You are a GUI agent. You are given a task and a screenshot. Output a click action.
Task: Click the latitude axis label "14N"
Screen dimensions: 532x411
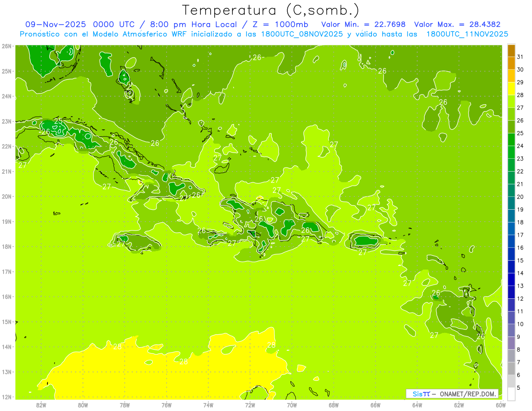7,347
